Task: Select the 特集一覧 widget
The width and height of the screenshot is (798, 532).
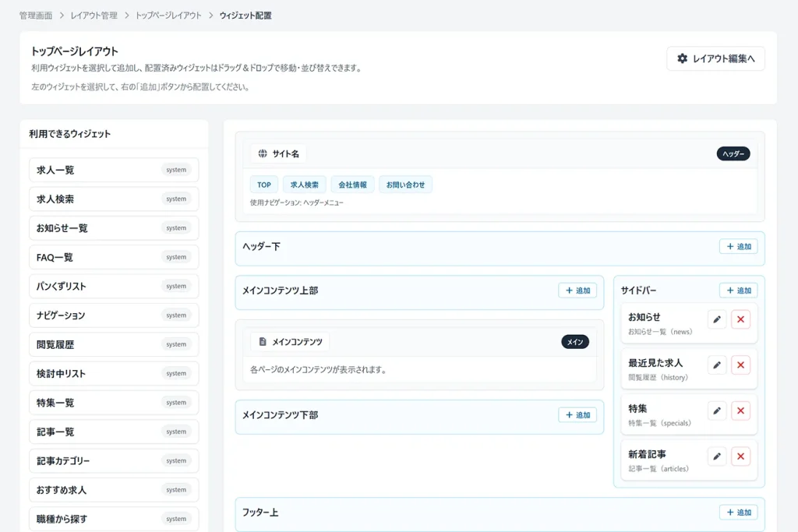Action: [114, 402]
